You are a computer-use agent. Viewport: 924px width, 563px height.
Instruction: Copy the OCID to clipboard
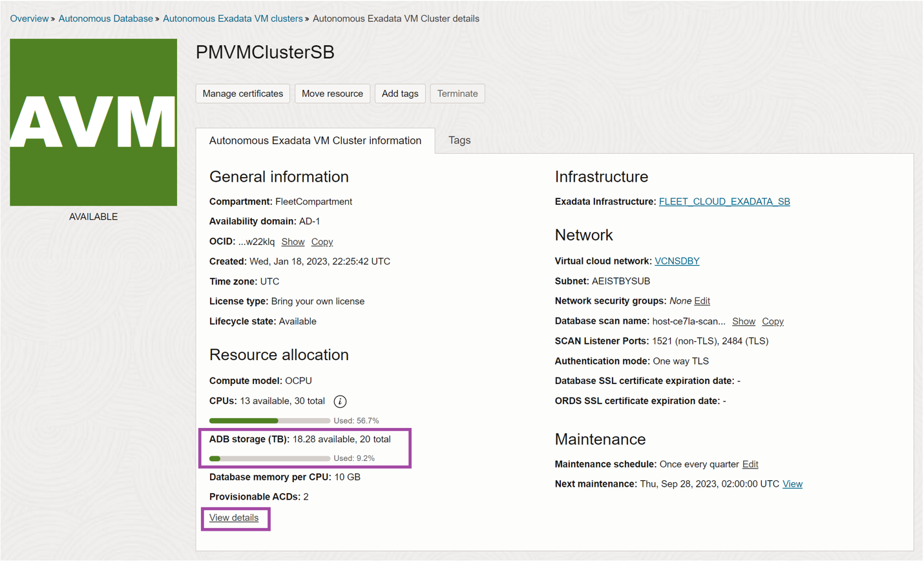click(322, 242)
